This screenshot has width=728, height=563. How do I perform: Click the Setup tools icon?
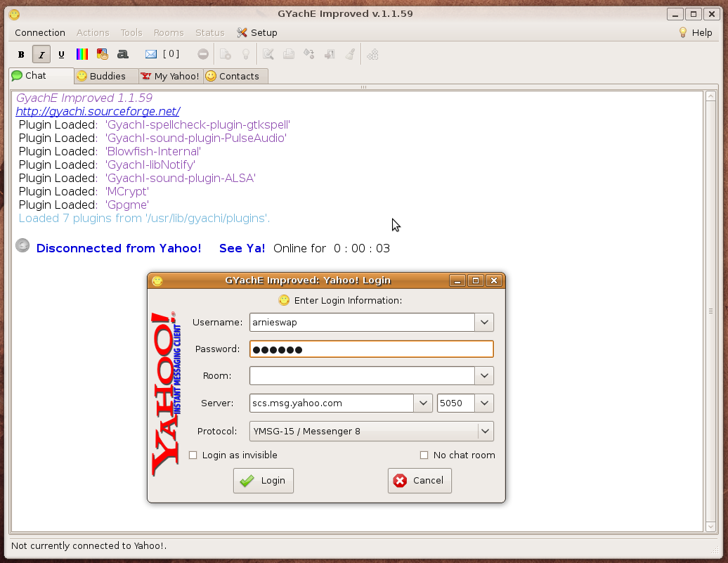click(x=242, y=32)
